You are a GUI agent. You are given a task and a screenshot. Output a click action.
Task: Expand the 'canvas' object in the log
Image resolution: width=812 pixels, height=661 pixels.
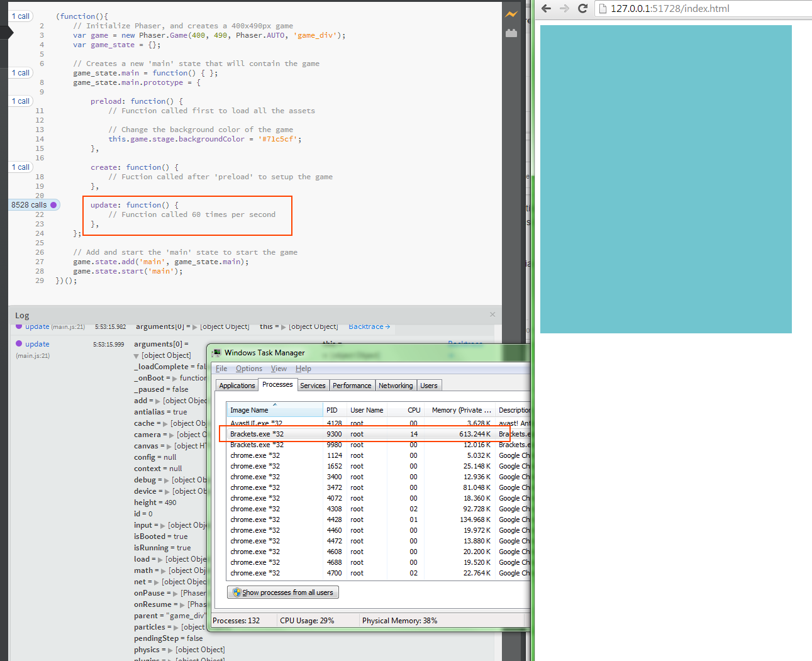[x=169, y=446]
